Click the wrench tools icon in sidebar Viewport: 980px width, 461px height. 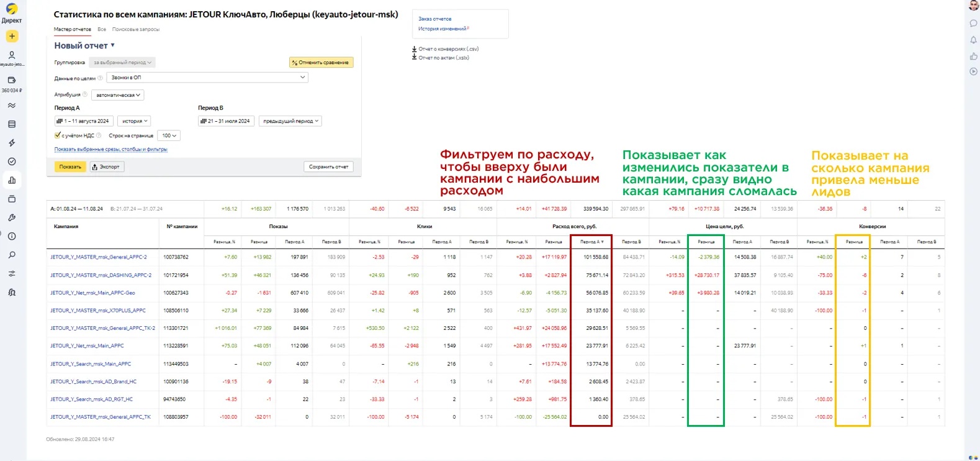[12, 217]
